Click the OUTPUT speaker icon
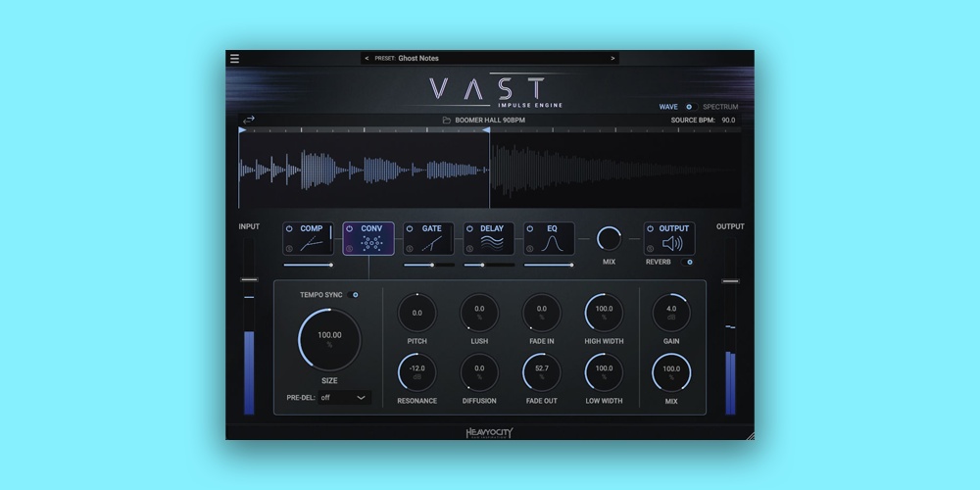The image size is (980, 490). (x=673, y=245)
